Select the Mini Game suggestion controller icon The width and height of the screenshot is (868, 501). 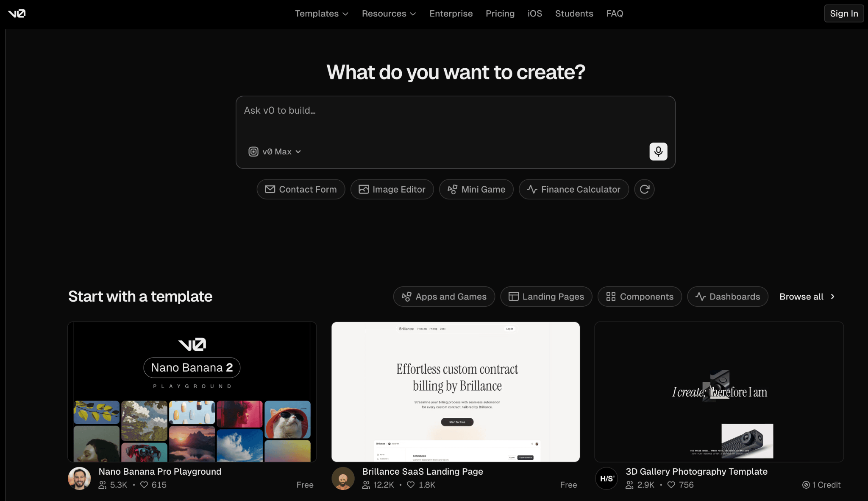(453, 189)
